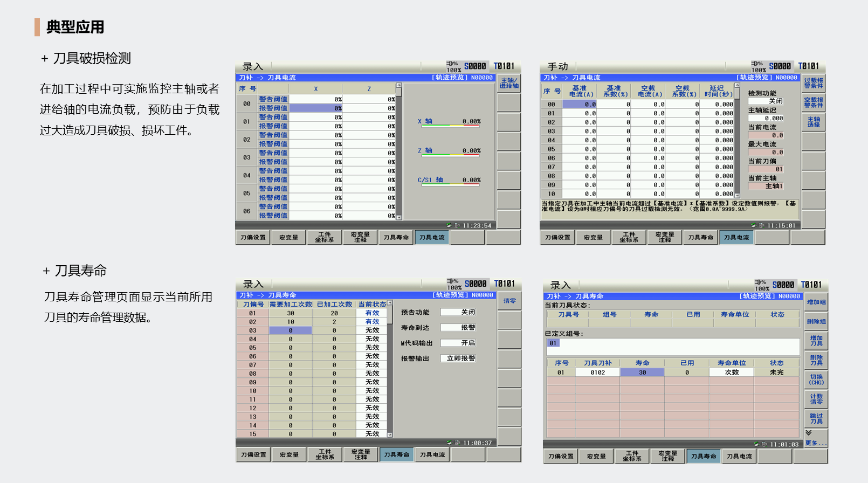Click the 更多 double-chevron softkey
Image resolution: width=868 pixels, height=483 pixels.
coord(815,438)
